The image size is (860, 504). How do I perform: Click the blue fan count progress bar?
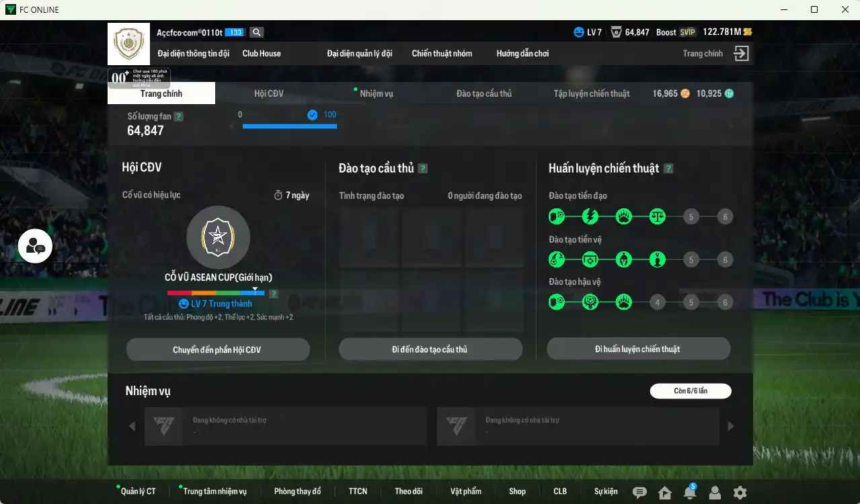click(289, 126)
